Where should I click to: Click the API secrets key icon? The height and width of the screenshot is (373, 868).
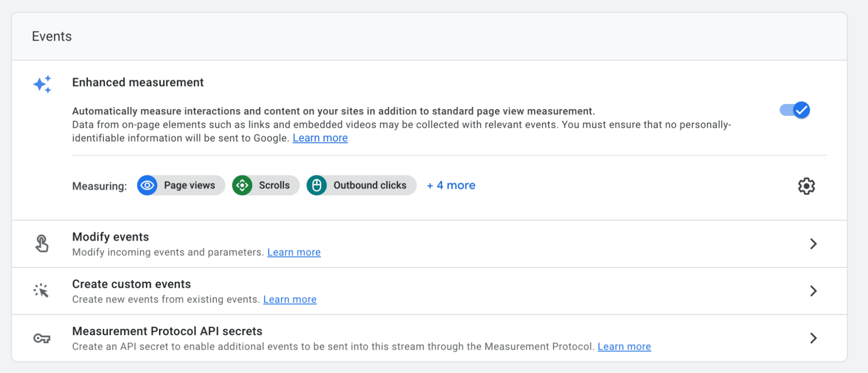tap(42, 338)
